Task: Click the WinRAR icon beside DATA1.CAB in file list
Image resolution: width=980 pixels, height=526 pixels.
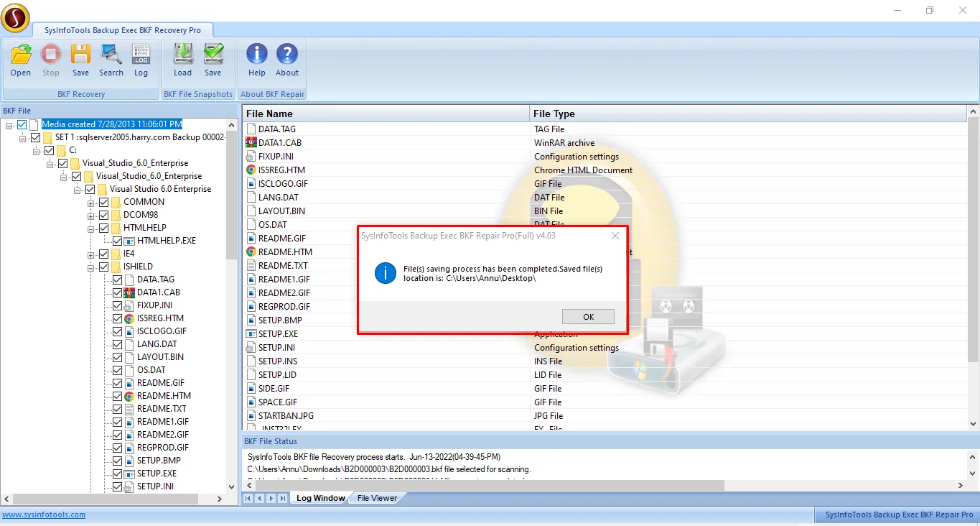Action: (251, 143)
